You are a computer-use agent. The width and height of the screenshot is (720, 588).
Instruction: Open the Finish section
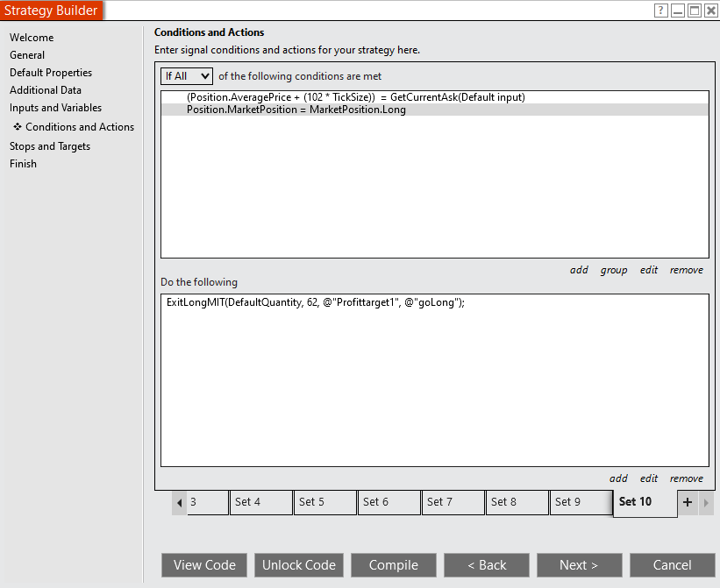(23, 164)
